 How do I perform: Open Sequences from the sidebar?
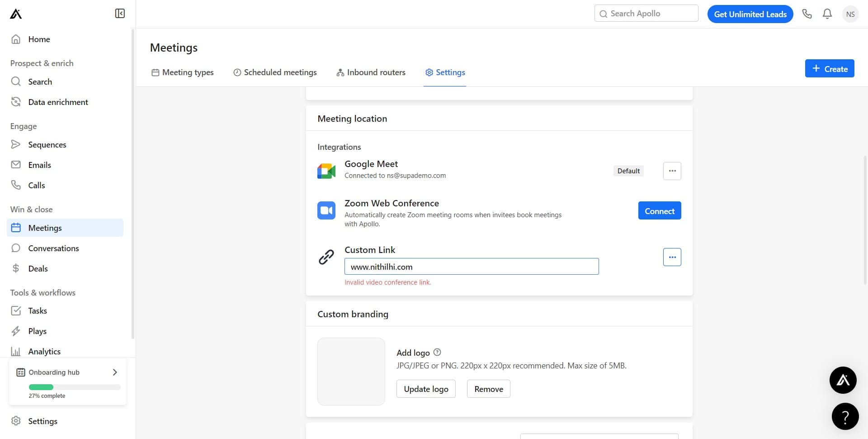point(47,144)
